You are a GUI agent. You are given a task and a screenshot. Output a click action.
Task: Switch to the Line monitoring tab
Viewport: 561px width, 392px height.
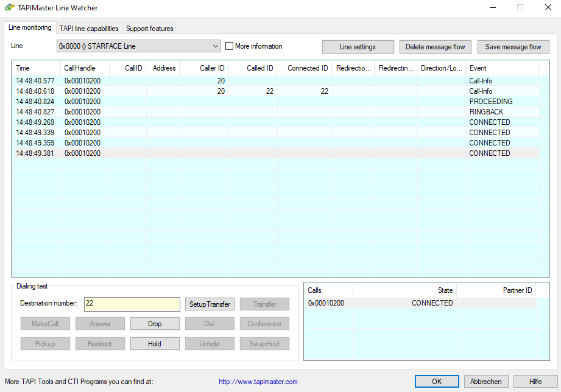coord(30,27)
